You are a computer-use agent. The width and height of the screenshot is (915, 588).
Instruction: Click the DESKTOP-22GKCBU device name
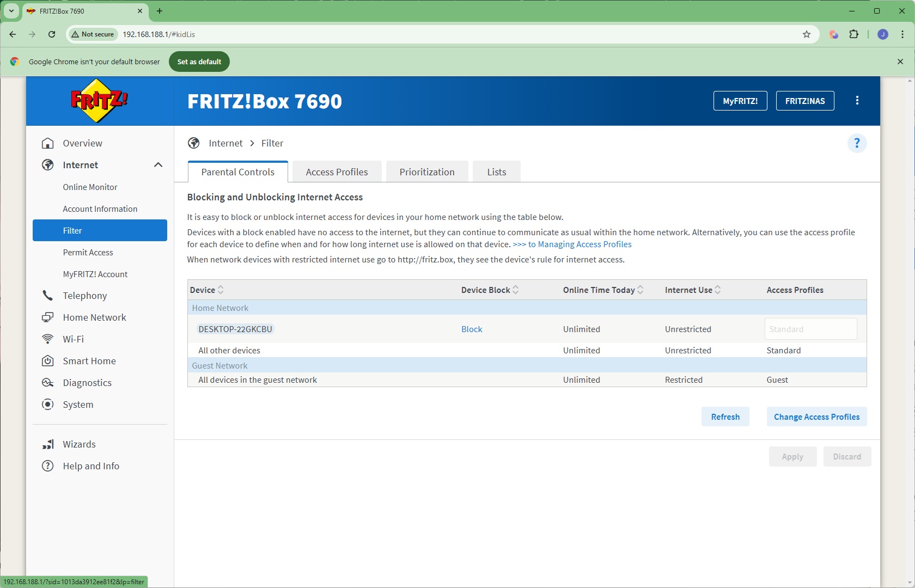click(x=235, y=329)
